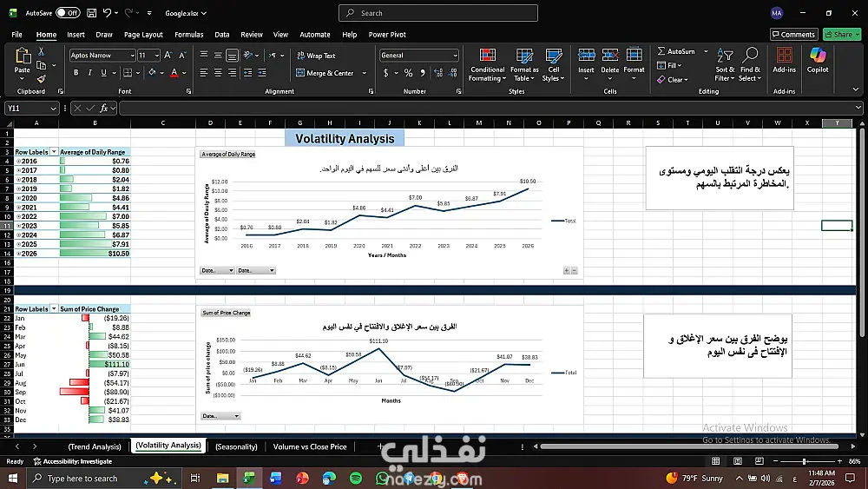
Task: Click the Save disk icon
Action: pyautogui.click(x=92, y=13)
